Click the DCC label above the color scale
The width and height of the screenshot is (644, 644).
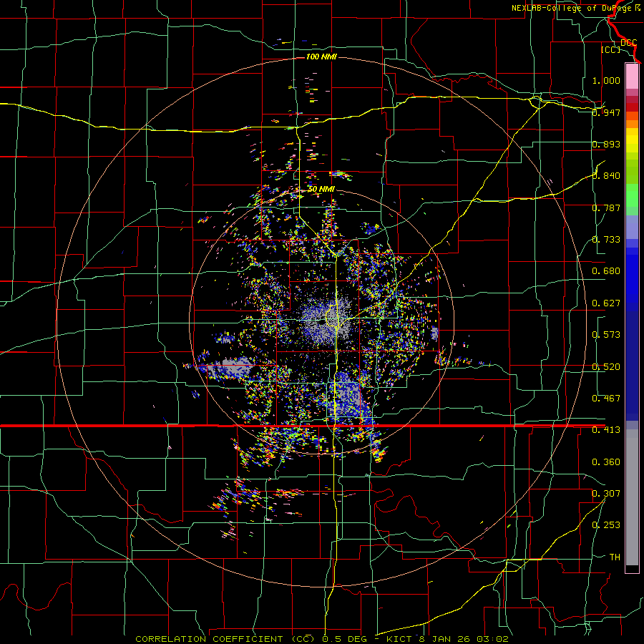click(x=628, y=43)
